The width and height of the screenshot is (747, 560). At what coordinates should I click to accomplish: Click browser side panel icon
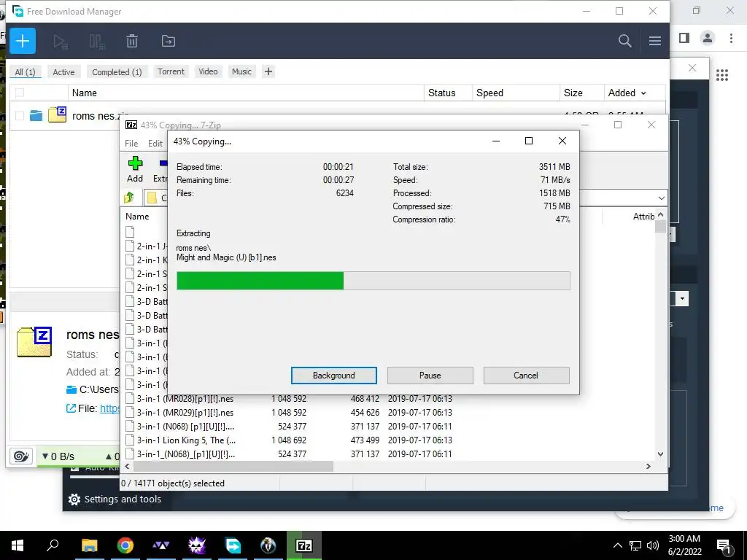[684, 38]
